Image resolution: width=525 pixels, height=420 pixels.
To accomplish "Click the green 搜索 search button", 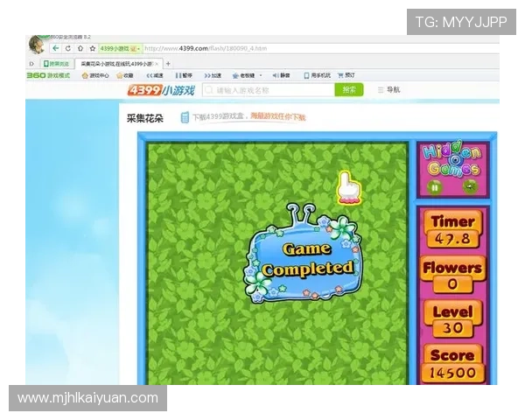I will coord(349,90).
